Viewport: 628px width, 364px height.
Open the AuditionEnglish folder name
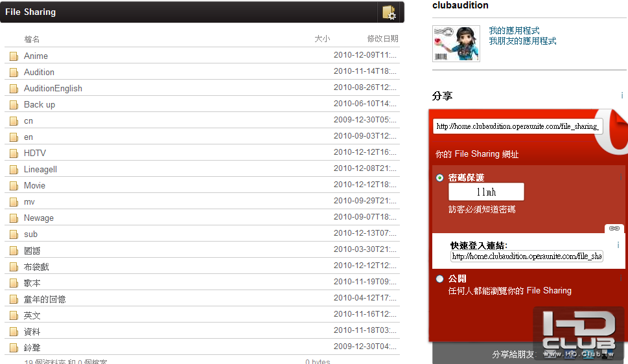click(x=53, y=89)
